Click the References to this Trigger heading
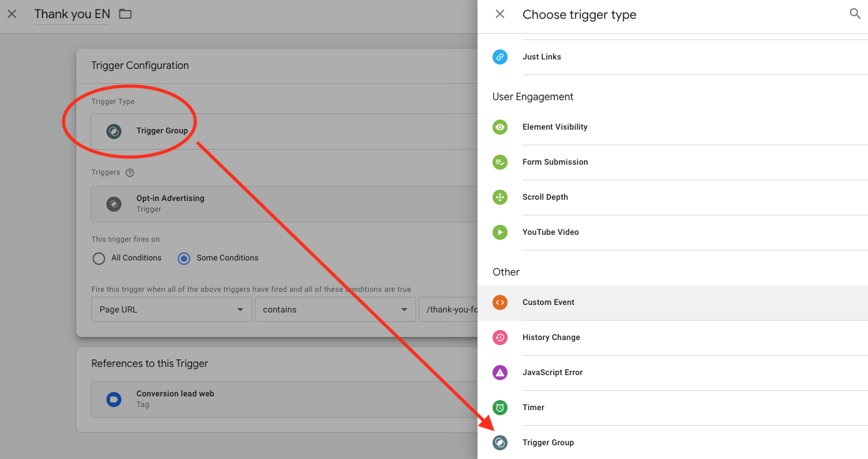 click(x=150, y=363)
